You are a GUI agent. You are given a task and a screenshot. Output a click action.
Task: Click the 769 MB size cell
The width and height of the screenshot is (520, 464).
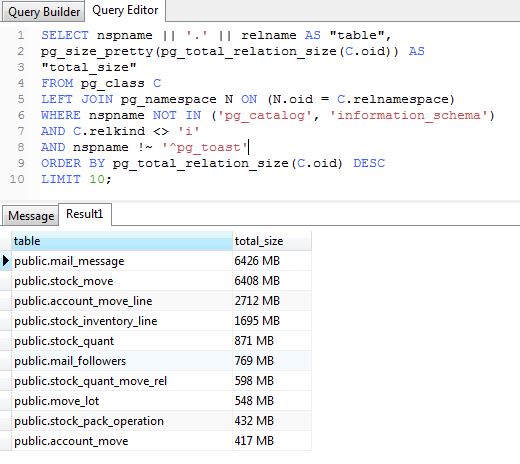tap(272, 361)
